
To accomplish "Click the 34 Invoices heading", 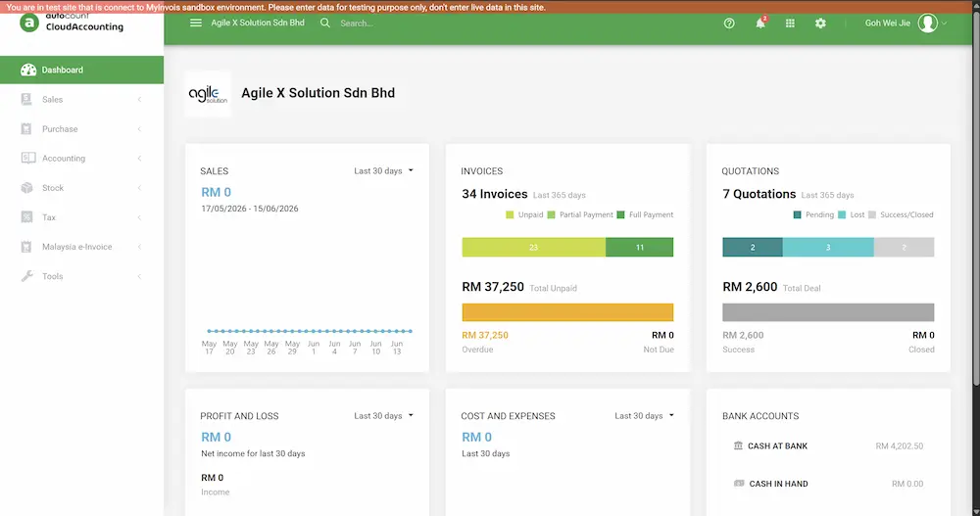I will tap(494, 194).
